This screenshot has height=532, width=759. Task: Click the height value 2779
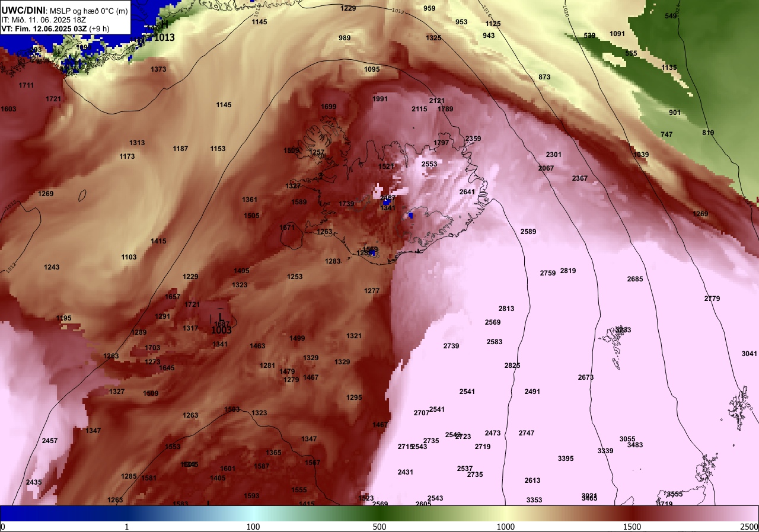pyautogui.click(x=712, y=299)
